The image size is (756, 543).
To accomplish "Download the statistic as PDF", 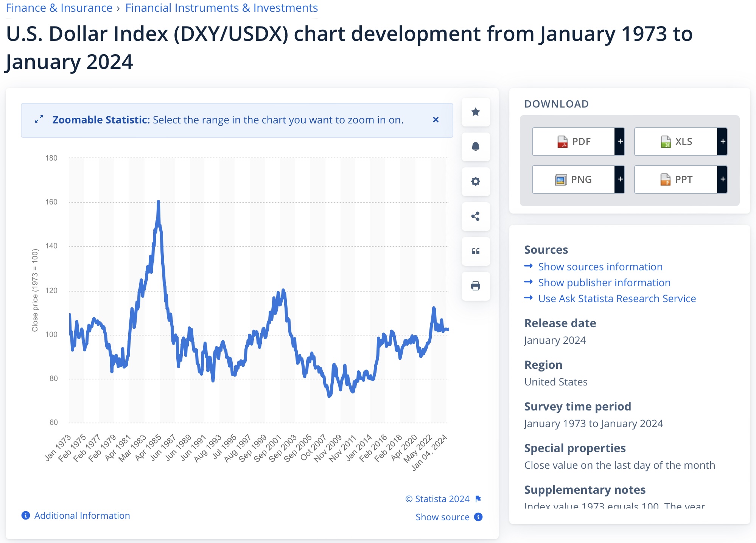I will tap(574, 142).
